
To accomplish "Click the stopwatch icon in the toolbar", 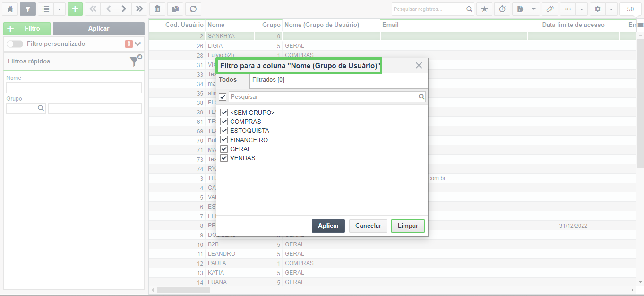I will pyautogui.click(x=502, y=9).
